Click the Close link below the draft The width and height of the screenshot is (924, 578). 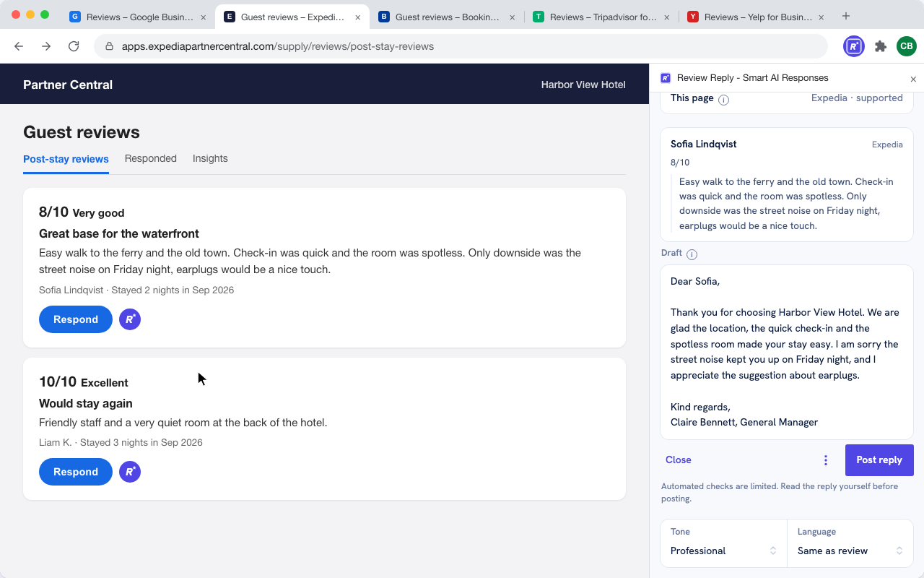pyautogui.click(x=679, y=460)
